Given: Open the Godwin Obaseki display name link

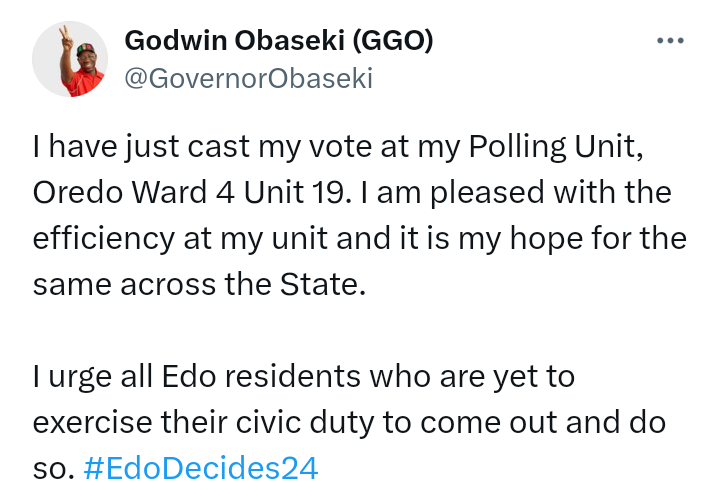Looking at the screenshot, I should [x=235, y=41].
